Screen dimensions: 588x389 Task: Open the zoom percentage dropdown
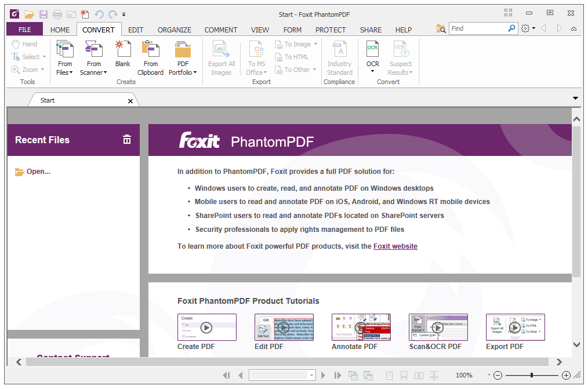click(489, 375)
